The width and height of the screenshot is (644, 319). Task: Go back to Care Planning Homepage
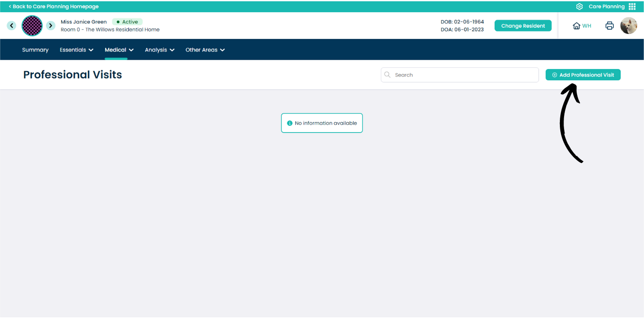click(54, 6)
